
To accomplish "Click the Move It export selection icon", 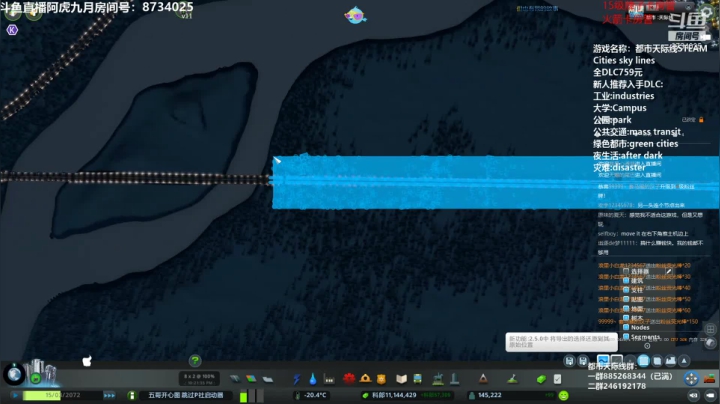I will click(569, 361).
